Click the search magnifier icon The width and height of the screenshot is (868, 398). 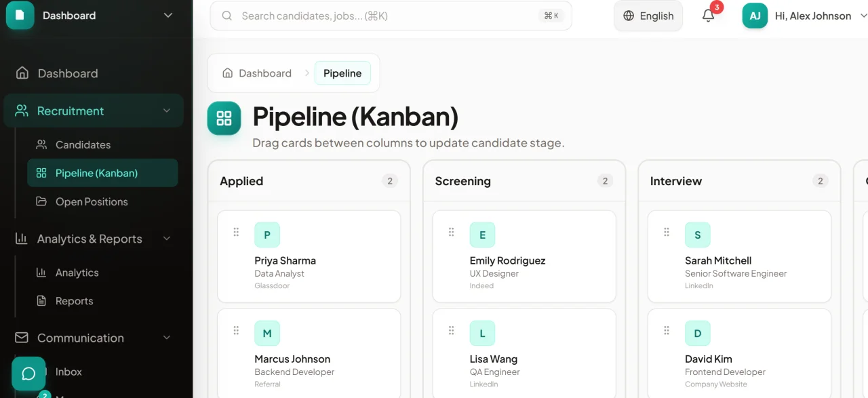227,16
